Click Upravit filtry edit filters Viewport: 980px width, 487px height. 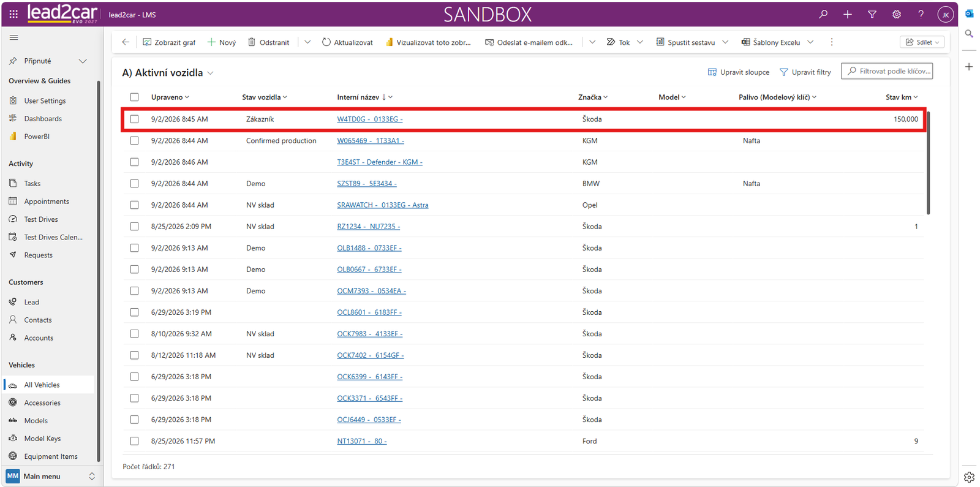coord(805,72)
